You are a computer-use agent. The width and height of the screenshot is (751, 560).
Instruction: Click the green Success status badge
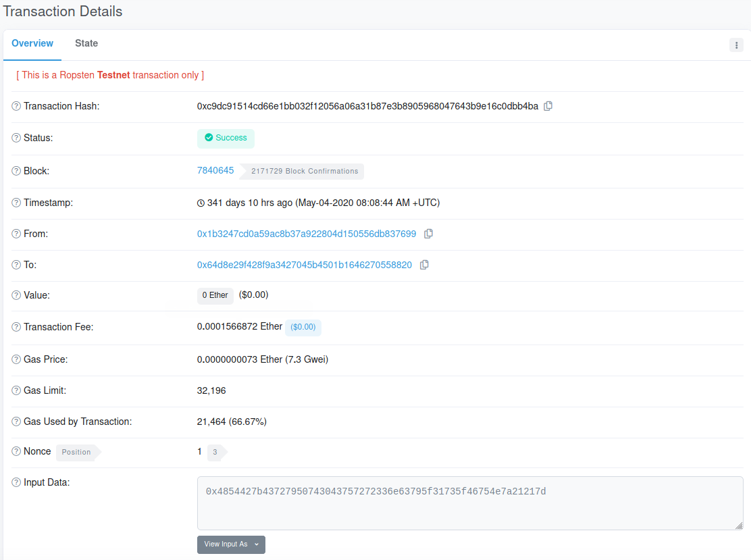(226, 138)
